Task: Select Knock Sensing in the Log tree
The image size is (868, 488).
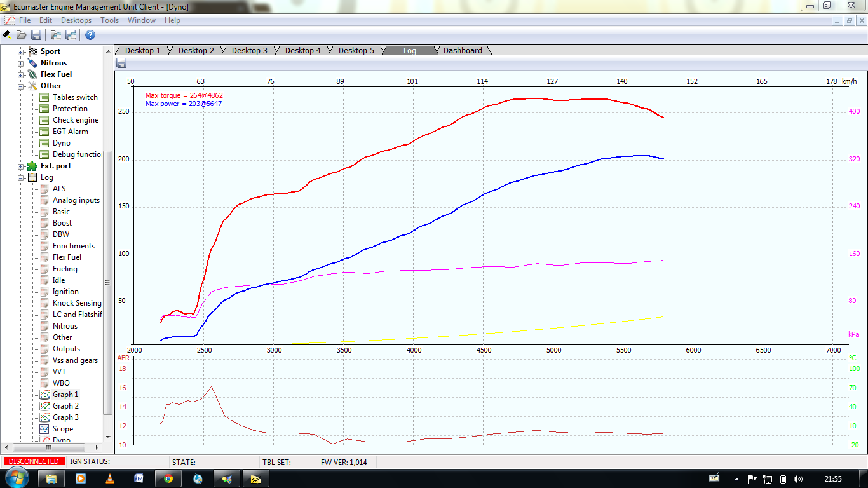Action: 76,303
